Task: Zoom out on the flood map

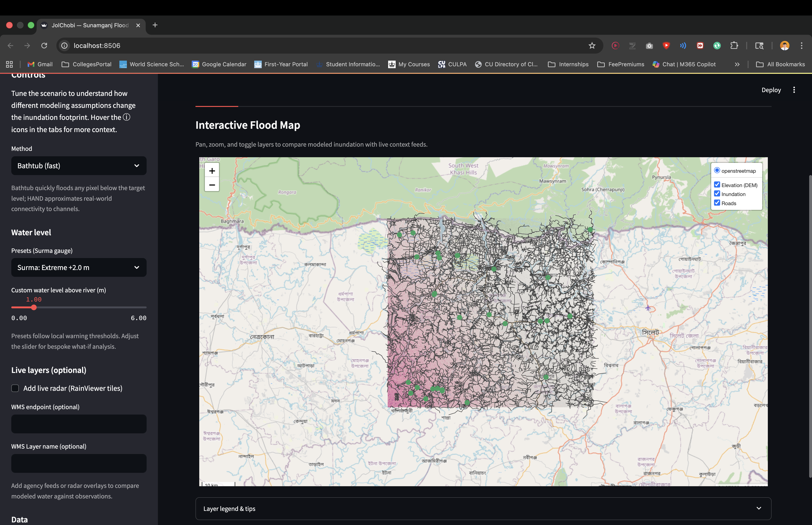Action: (212, 185)
